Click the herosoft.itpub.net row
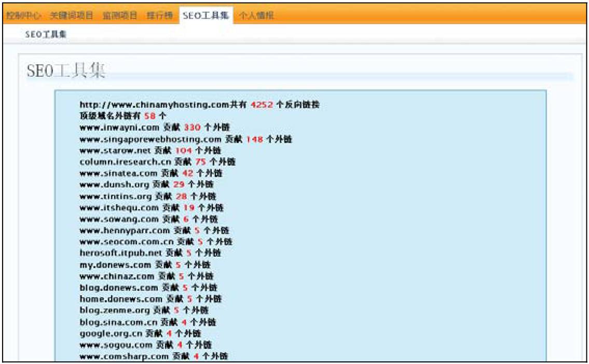This screenshot has height=364, width=589. coord(150,253)
